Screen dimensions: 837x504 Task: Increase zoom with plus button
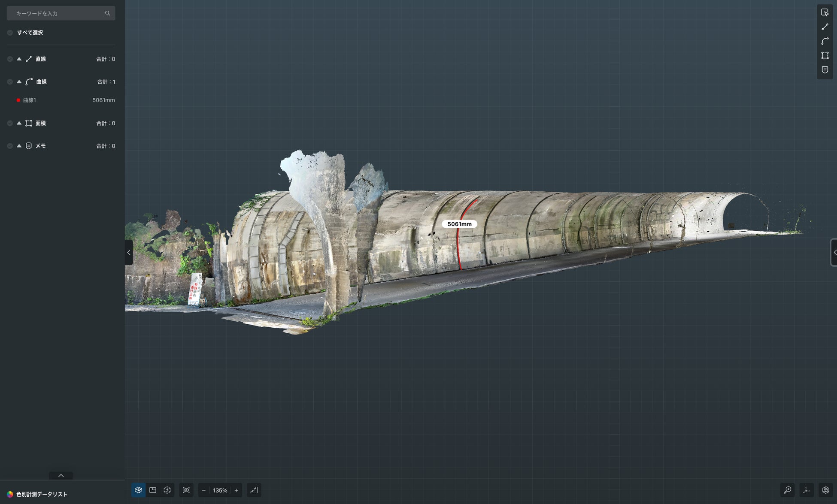tap(236, 490)
